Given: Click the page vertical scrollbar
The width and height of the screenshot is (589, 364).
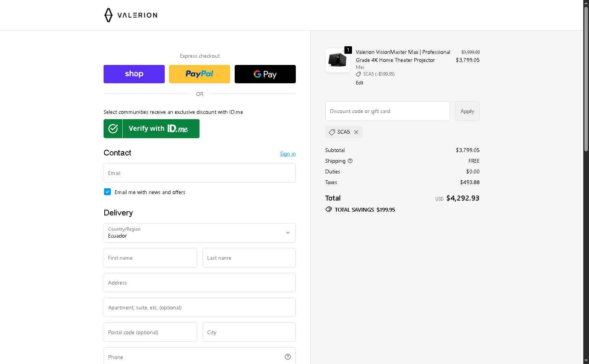Looking at the screenshot, I should coord(586,79).
